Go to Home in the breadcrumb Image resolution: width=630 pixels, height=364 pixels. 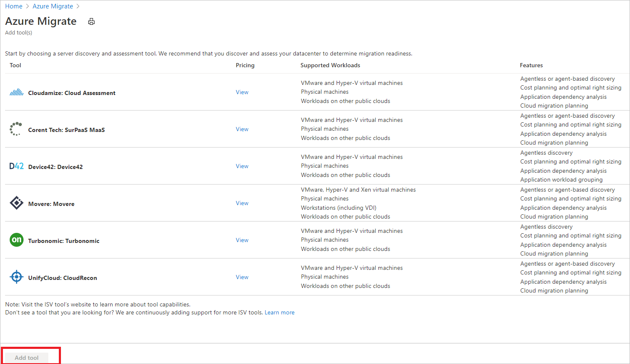point(14,6)
